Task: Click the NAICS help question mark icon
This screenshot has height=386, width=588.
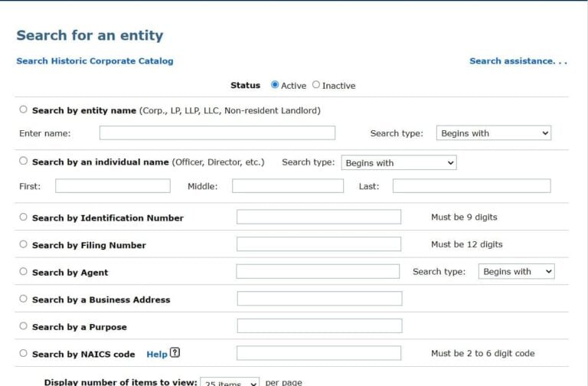Action: point(175,353)
